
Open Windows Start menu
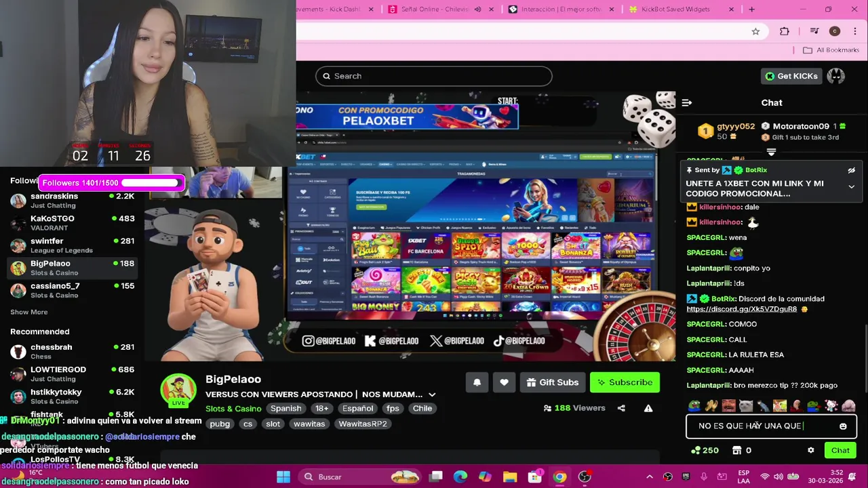coord(283,476)
